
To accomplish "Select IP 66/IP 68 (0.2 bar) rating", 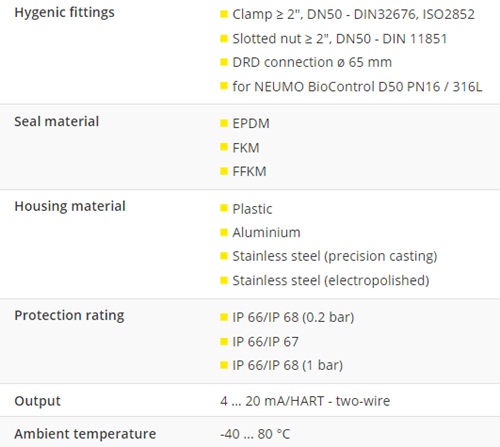I will 293,317.
